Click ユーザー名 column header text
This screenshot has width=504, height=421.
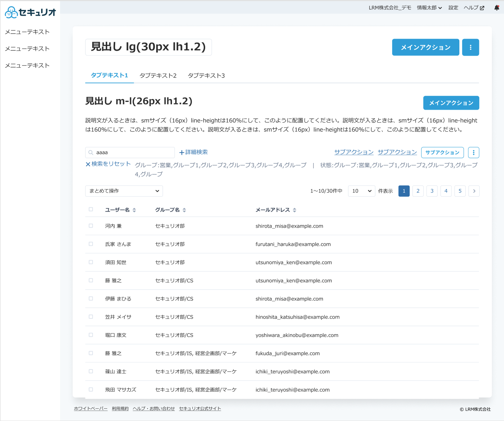point(118,210)
